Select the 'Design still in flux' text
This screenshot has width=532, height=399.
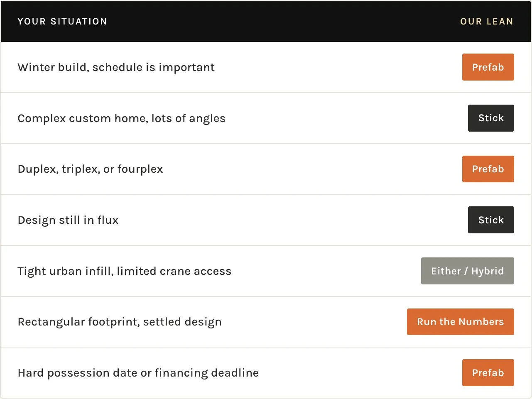click(68, 220)
